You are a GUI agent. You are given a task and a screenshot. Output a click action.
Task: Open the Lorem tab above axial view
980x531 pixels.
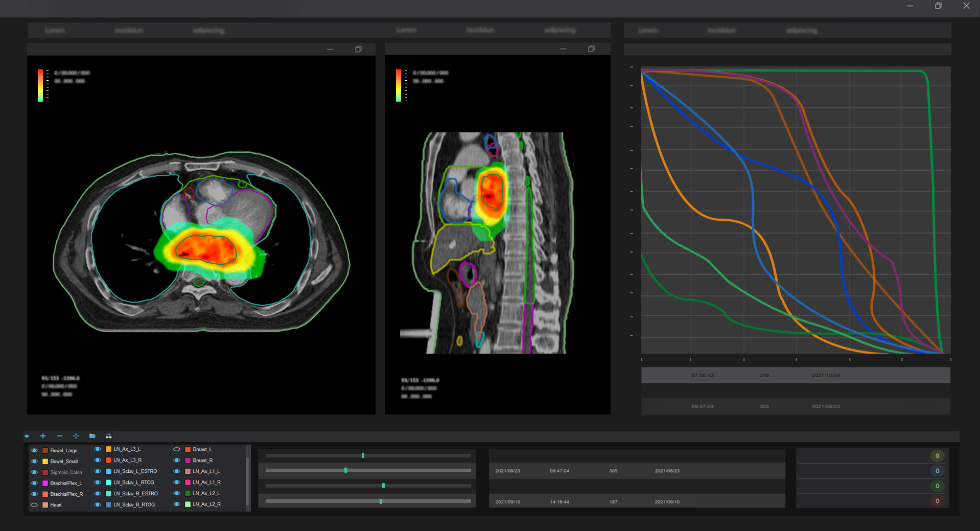point(55,31)
